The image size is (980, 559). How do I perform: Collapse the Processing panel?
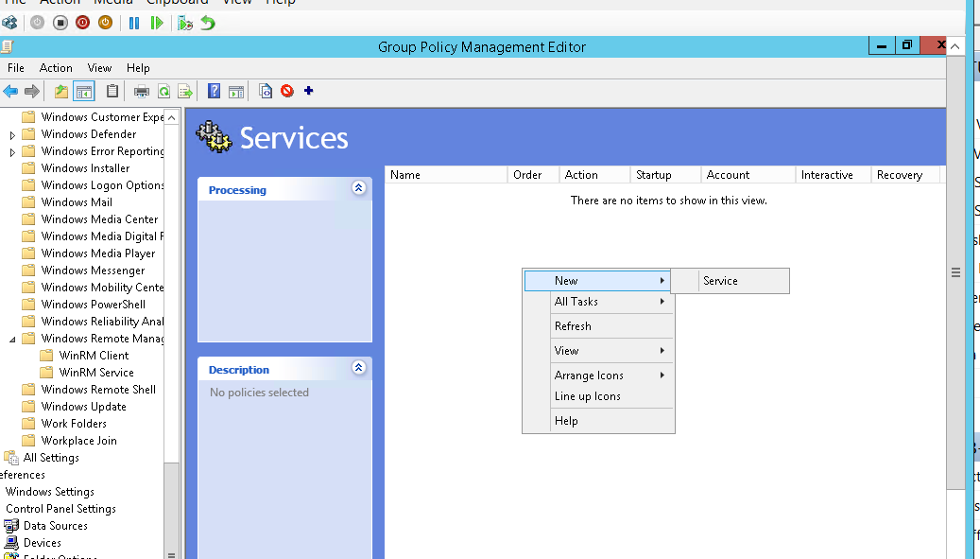point(359,187)
